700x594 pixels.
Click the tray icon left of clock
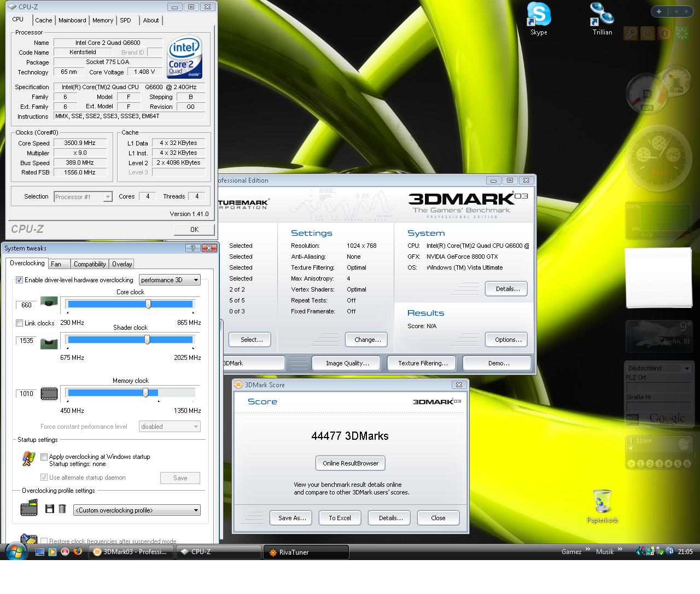[670, 551]
